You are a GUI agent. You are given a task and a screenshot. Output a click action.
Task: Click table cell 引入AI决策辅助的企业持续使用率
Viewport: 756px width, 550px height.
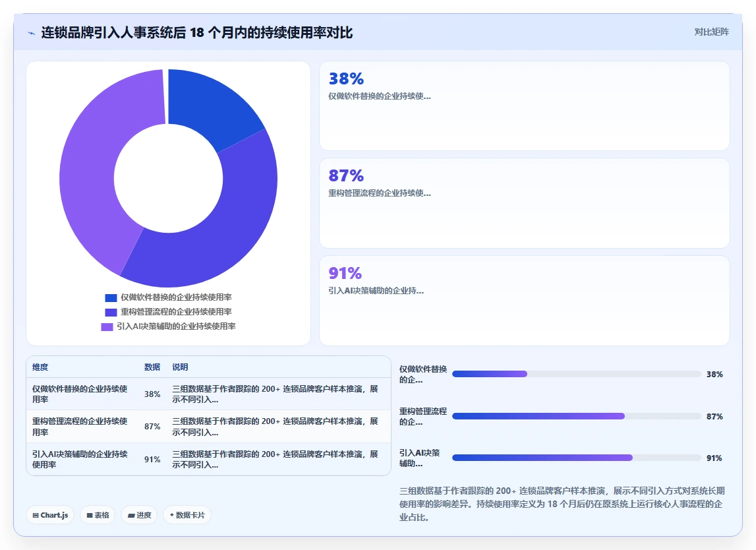coord(80,459)
